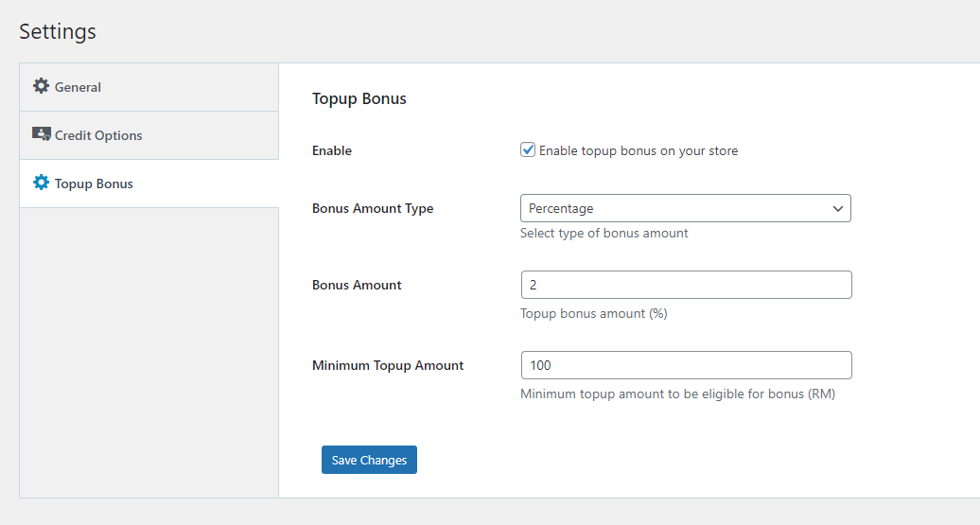The image size is (980, 525).
Task: Uncheck Enable topup bonus checkbox
Action: [528, 150]
